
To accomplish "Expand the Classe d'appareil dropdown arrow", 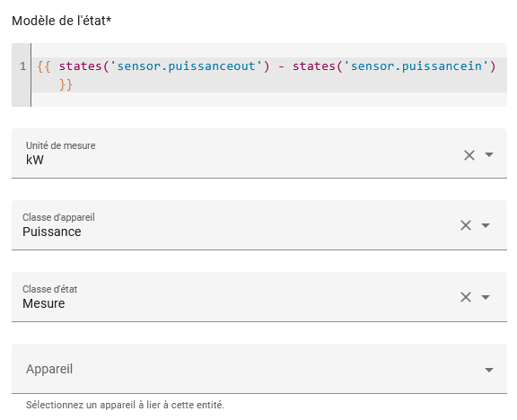I will coord(486,225).
